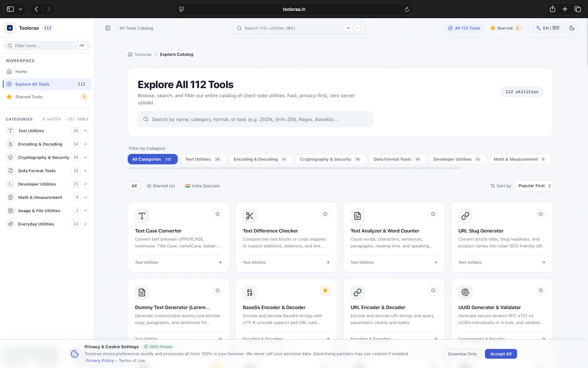Screen dimensions: 588x368
Task: Open Text Case Converter arrow icon
Action: pyautogui.click(x=220, y=262)
